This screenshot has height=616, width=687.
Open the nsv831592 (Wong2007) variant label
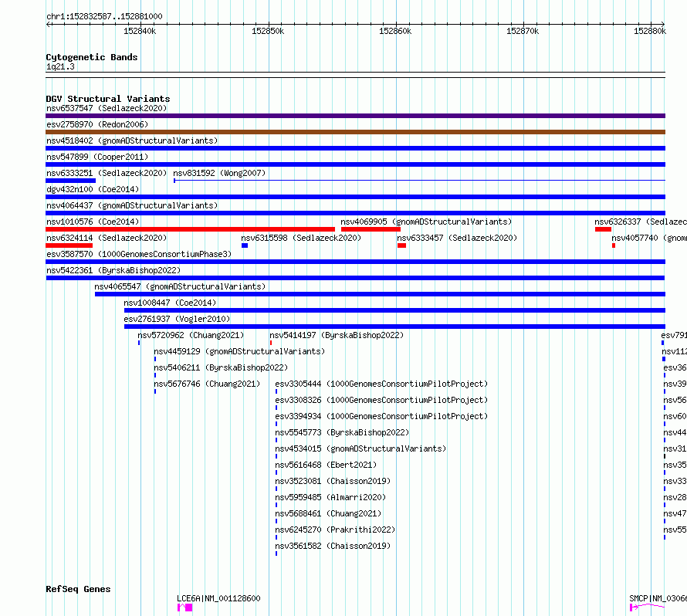[219, 173]
